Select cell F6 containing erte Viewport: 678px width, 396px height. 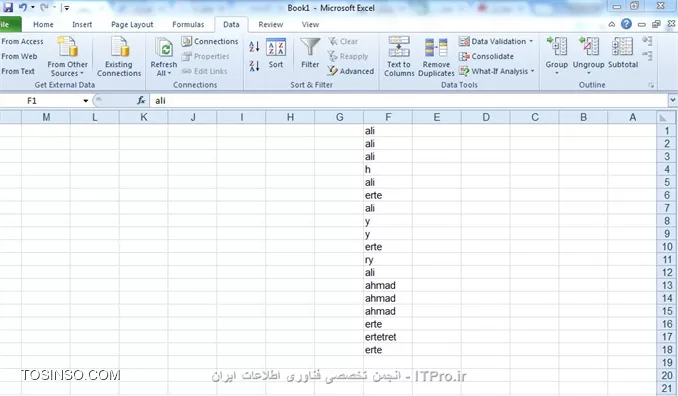point(388,195)
